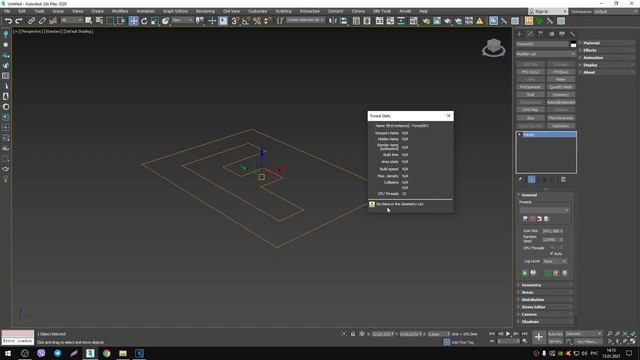Open the Edit menu
Screen dimensions: 640x360
[x=22, y=11]
